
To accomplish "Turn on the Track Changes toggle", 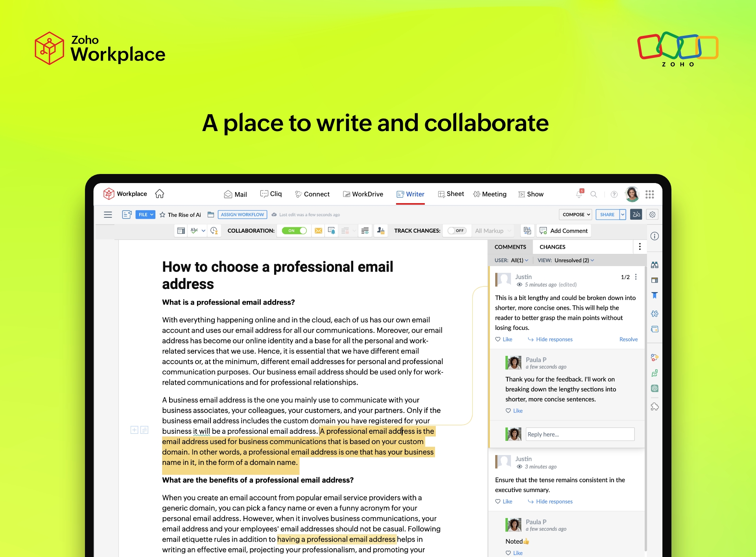I will click(457, 231).
